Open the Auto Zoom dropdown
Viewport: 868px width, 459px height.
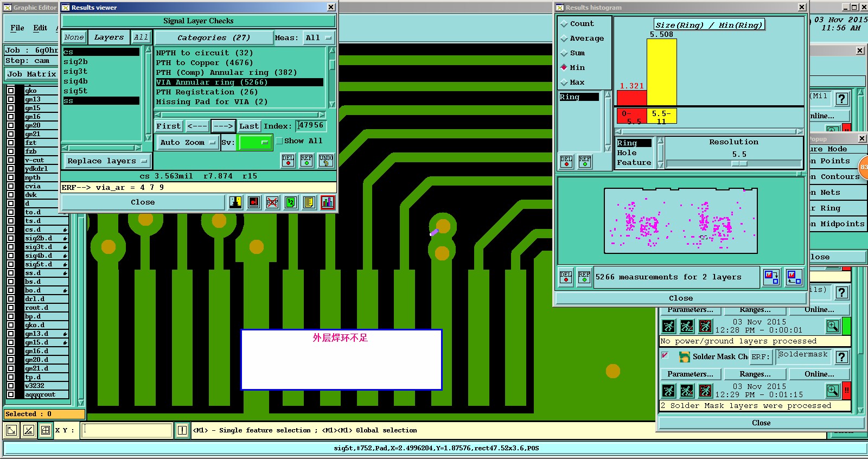pos(188,143)
